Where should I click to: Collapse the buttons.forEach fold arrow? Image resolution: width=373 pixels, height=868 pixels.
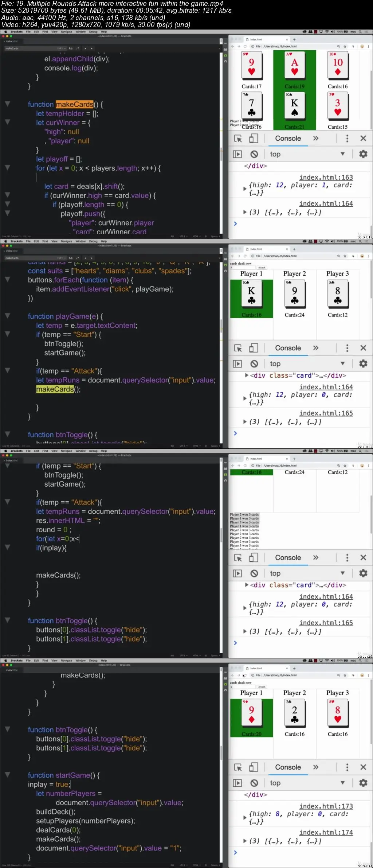pyautogui.click(x=7, y=280)
